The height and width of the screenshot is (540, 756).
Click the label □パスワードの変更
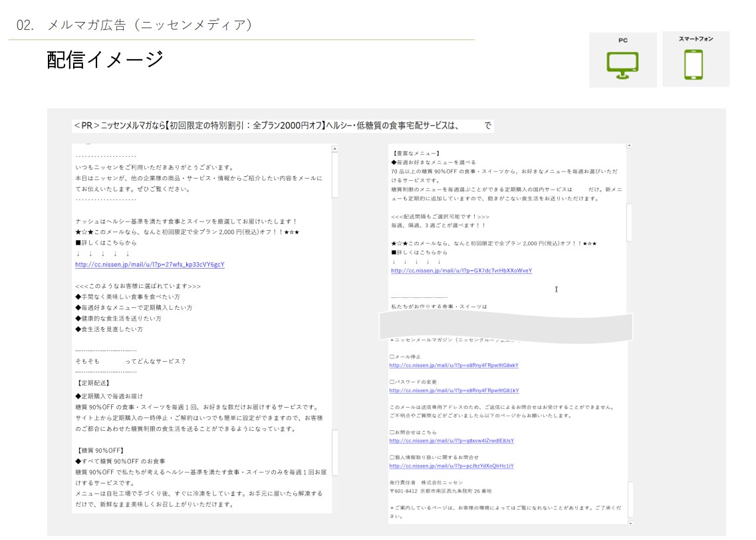413,381
